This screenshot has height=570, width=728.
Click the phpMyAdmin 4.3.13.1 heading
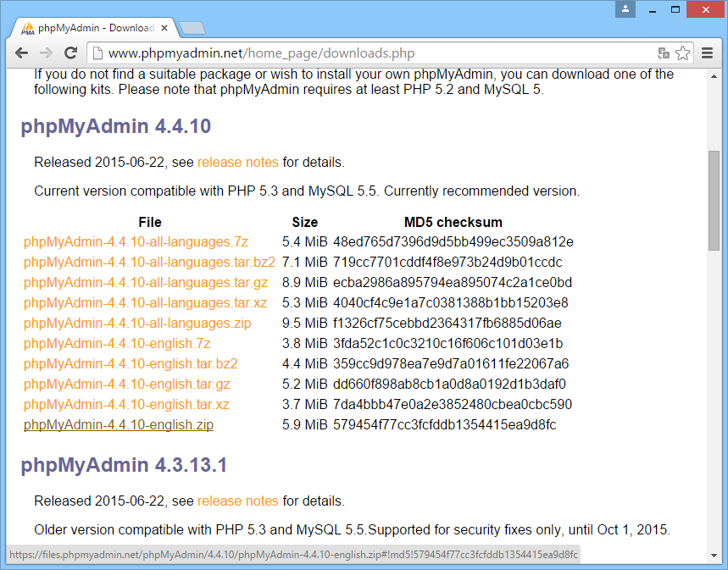coord(124,465)
